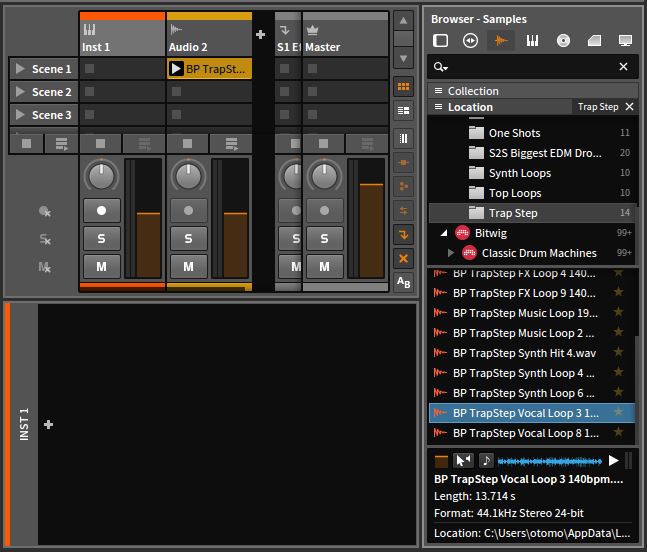Expand Classic Drum Machines folder
Viewport: 647px width, 552px height.
click(451, 252)
